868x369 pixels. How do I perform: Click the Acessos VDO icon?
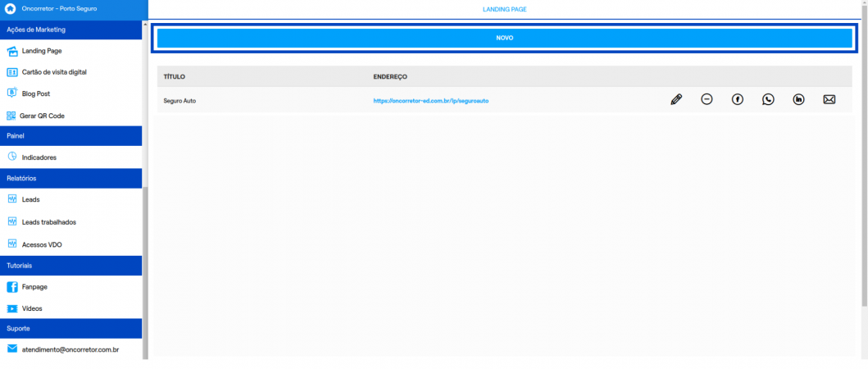click(12, 244)
